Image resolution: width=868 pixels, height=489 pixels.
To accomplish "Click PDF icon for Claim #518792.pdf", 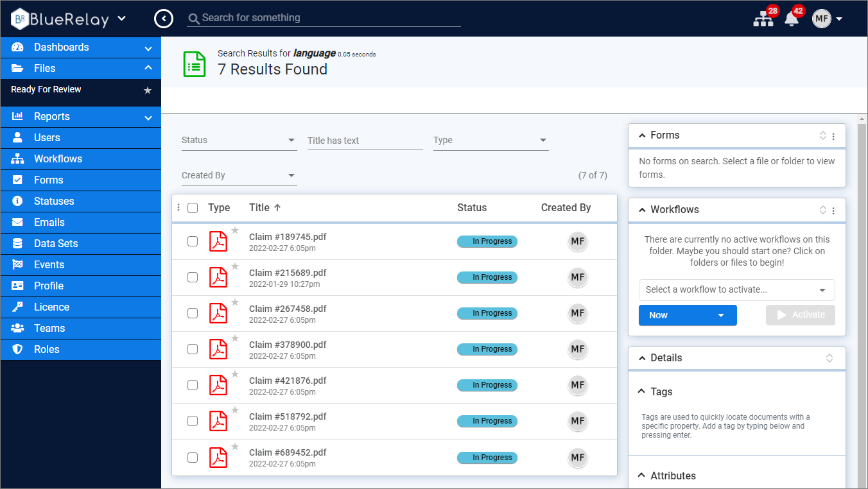I will 218,422.
